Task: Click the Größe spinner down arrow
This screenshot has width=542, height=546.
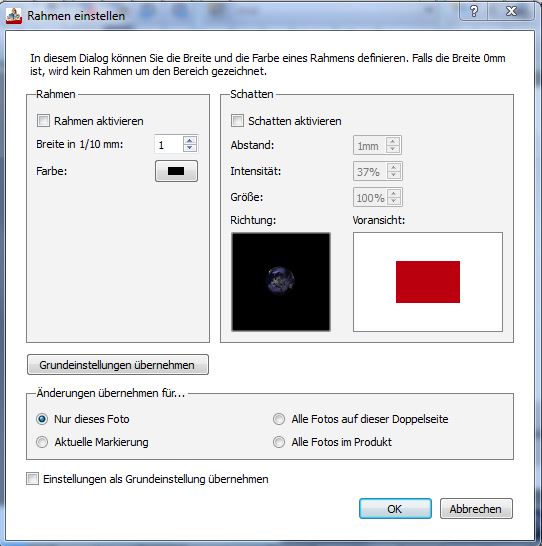Action: pyautogui.click(x=394, y=201)
